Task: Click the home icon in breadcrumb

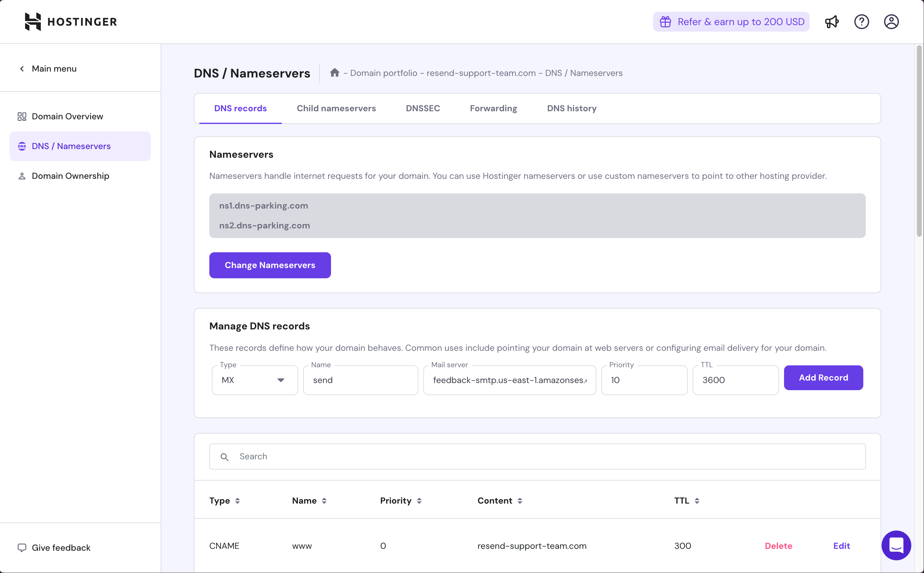Action: [x=334, y=73]
